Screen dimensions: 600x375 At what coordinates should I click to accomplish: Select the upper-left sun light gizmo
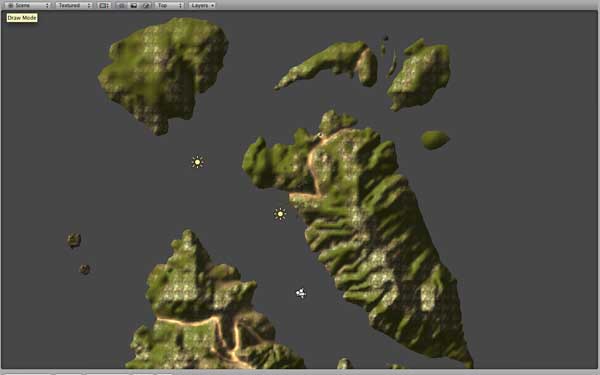coord(197,162)
